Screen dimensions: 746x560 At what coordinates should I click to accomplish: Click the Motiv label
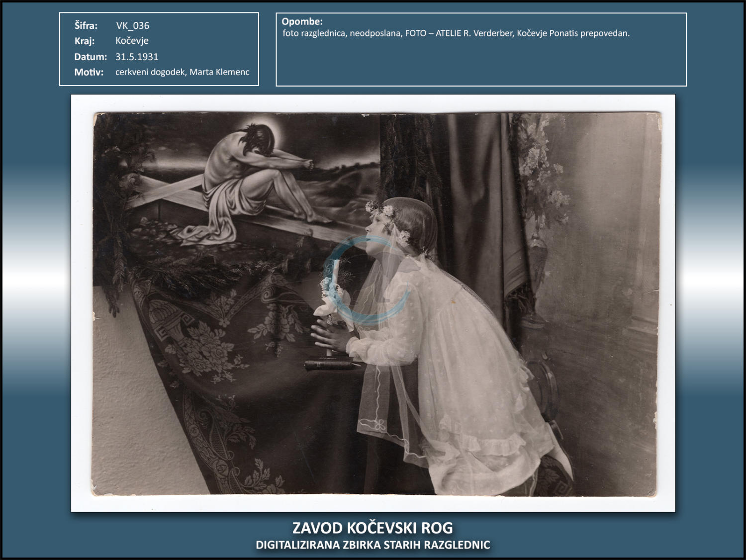click(89, 72)
